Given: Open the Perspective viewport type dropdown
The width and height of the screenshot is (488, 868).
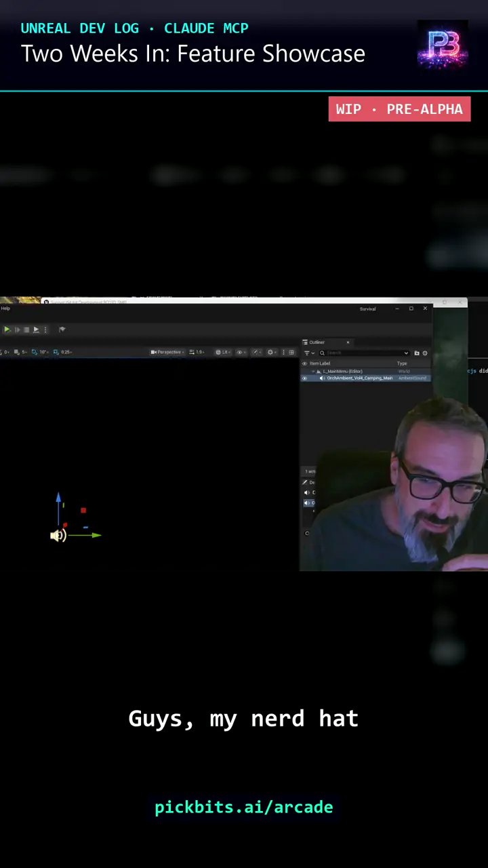Looking at the screenshot, I should [168, 352].
